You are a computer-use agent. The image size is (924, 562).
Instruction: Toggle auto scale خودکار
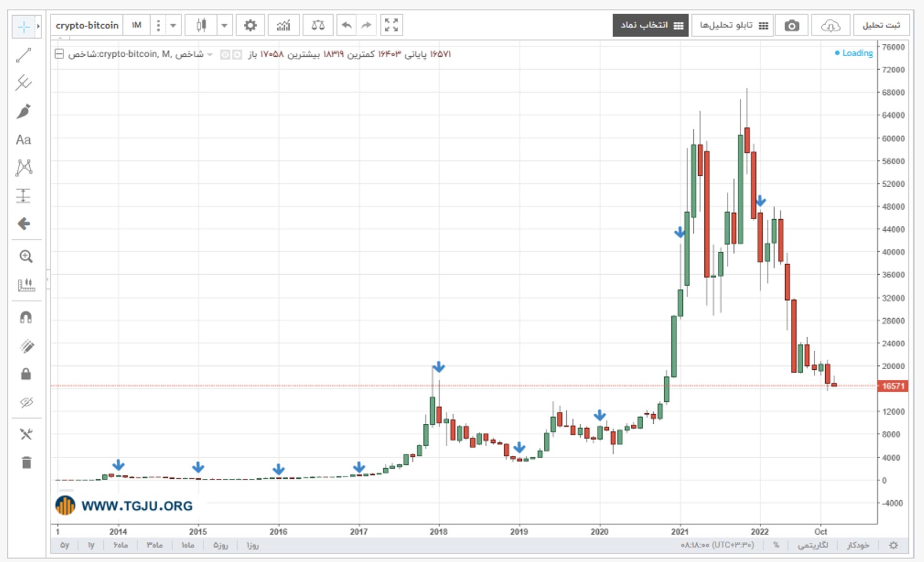point(858,545)
